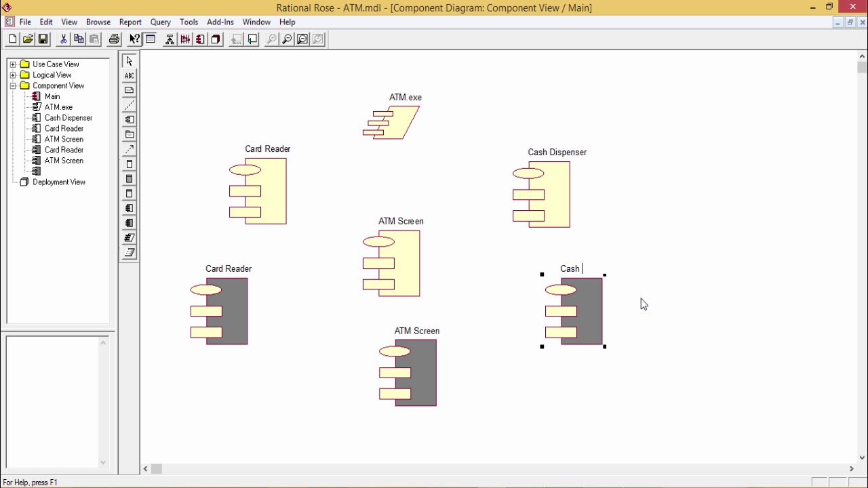Click the diagram's vertical scroll-up arrow
The width and height of the screenshot is (868, 488).
[x=862, y=57]
